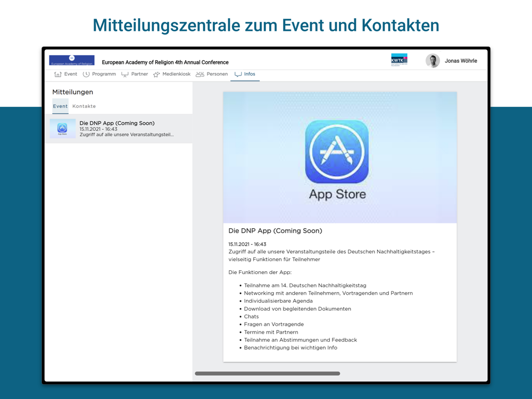Click bullet Benachrichtigung bei wichtigen Info
This screenshot has height=399, width=532.
coord(290,348)
